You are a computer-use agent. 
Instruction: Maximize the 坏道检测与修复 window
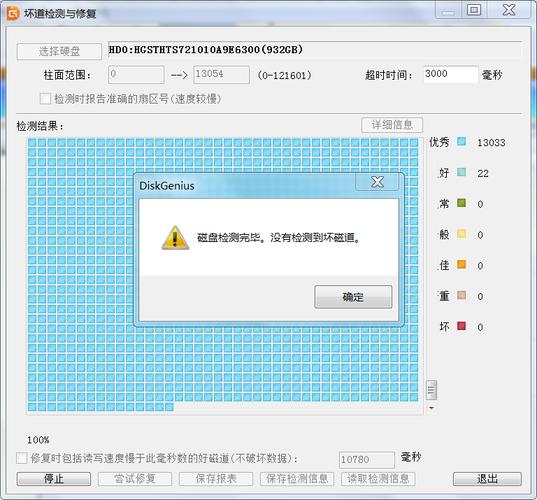click(x=474, y=10)
